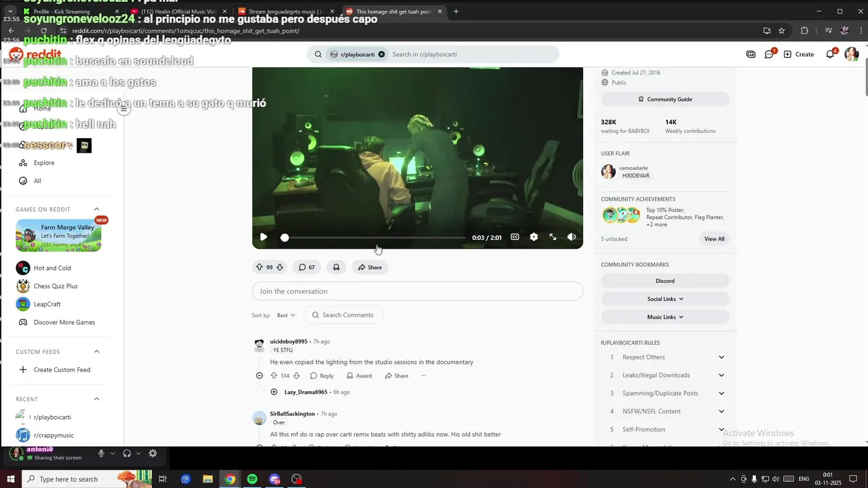The image size is (868, 488).
Task: Open the Community Guide
Action: tap(665, 99)
